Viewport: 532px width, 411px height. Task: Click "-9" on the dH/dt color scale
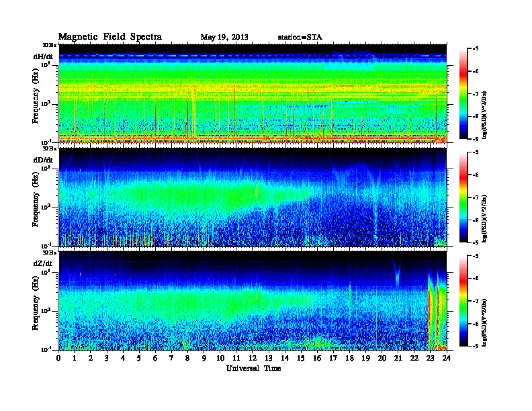coord(476,139)
